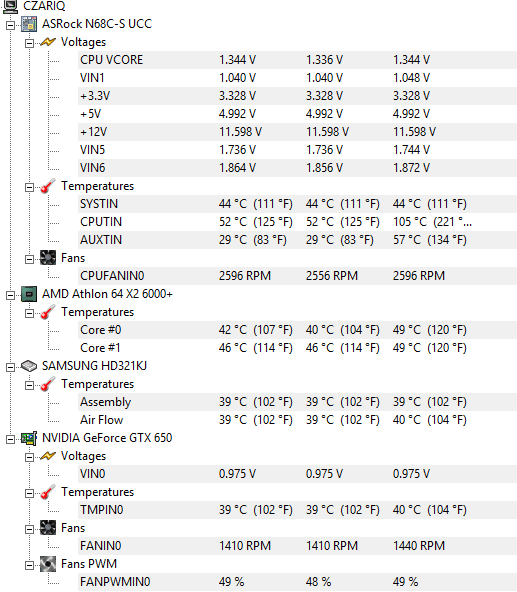The image size is (517, 592).
Task: Click the Fans PWM fan icon
Action: [48, 564]
